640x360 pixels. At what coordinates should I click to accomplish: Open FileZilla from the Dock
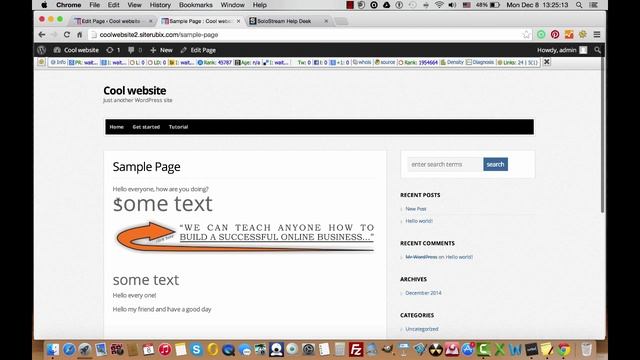(356, 350)
